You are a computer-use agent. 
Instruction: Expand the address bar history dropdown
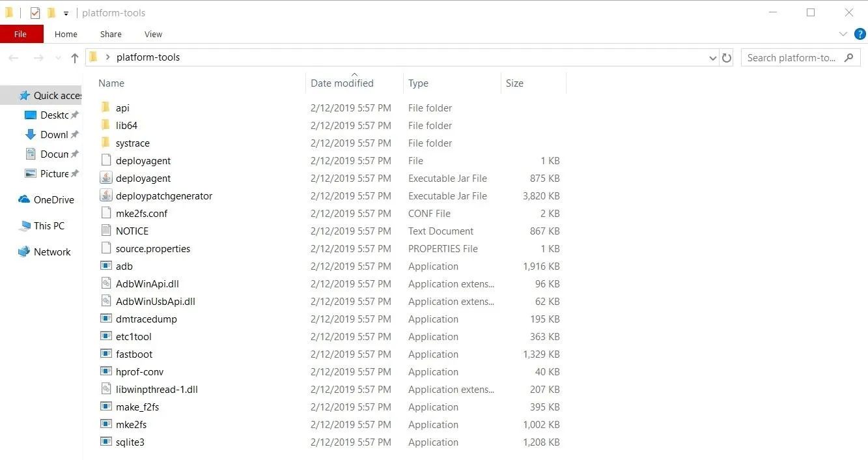pos(712,58)
